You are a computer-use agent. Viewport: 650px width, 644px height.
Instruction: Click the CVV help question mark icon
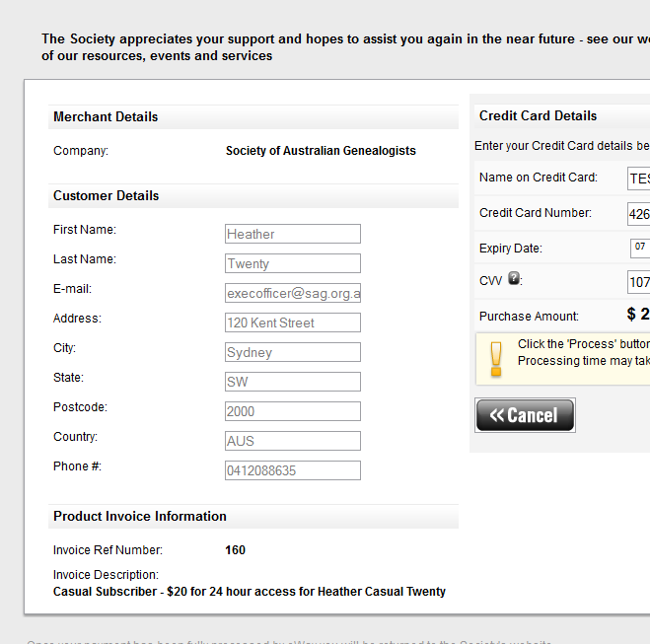pos(514,278)
